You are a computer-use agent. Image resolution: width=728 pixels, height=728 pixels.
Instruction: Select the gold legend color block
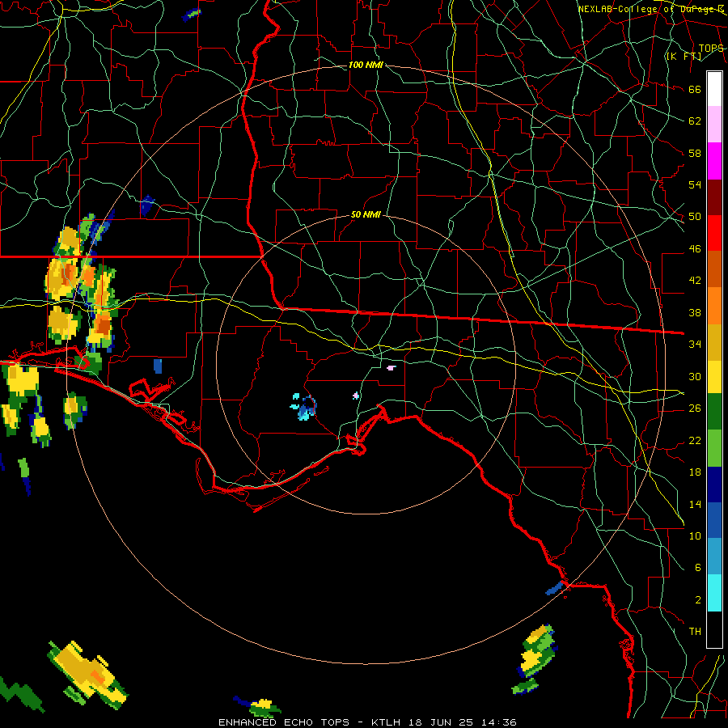714,341
